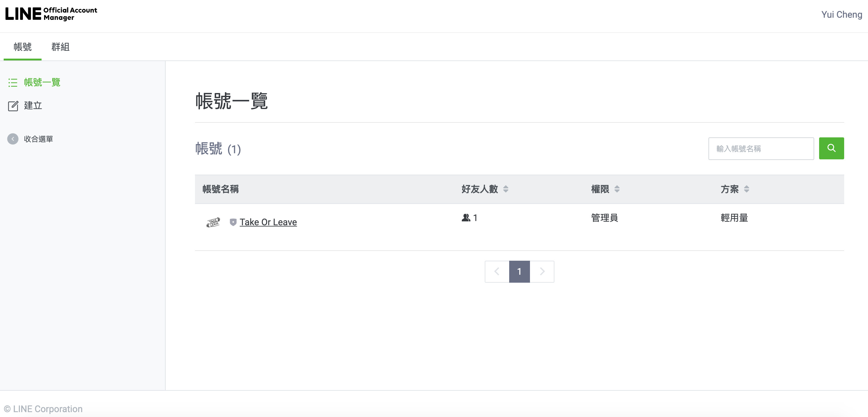Open the 建立 menu item
868x417 pixels.
(33, 106)
